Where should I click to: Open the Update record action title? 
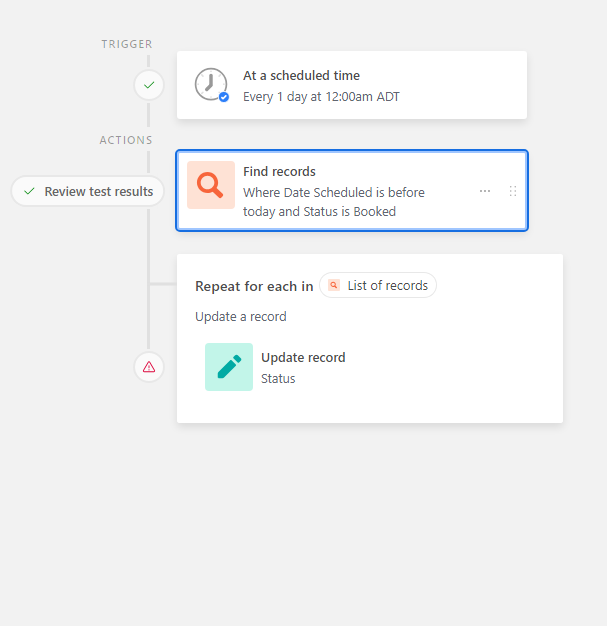[303, 358]
